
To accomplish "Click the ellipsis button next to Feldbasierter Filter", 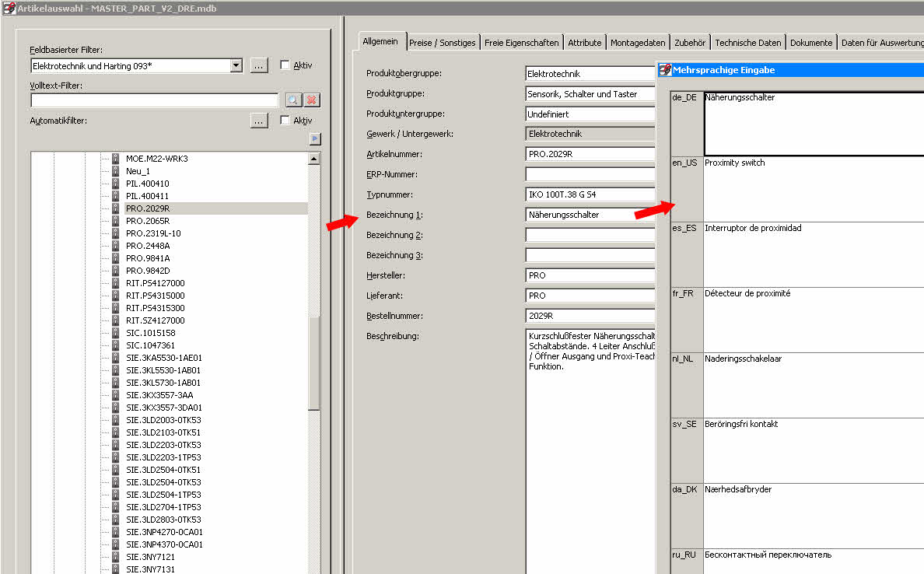I will [x=259, y=66].
